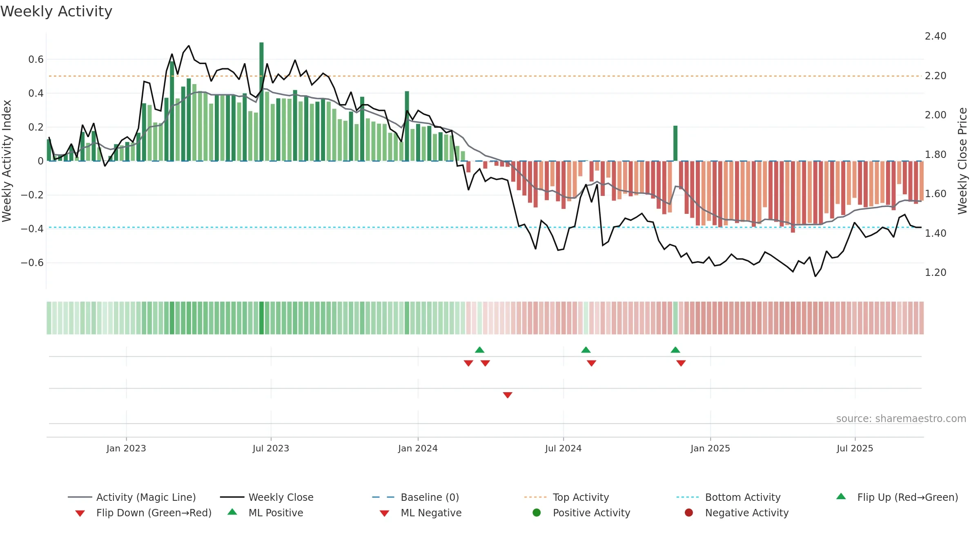The height and width of the screenshot is (551, 980).
Task: Click the black Weekly Close line sample in legend
Action: coord(232,497)
